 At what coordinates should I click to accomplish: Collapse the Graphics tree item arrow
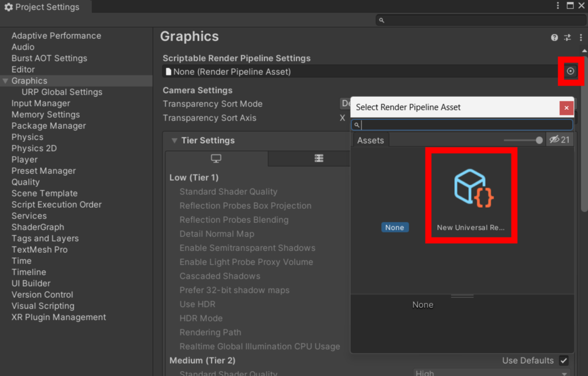click(5, 80)
